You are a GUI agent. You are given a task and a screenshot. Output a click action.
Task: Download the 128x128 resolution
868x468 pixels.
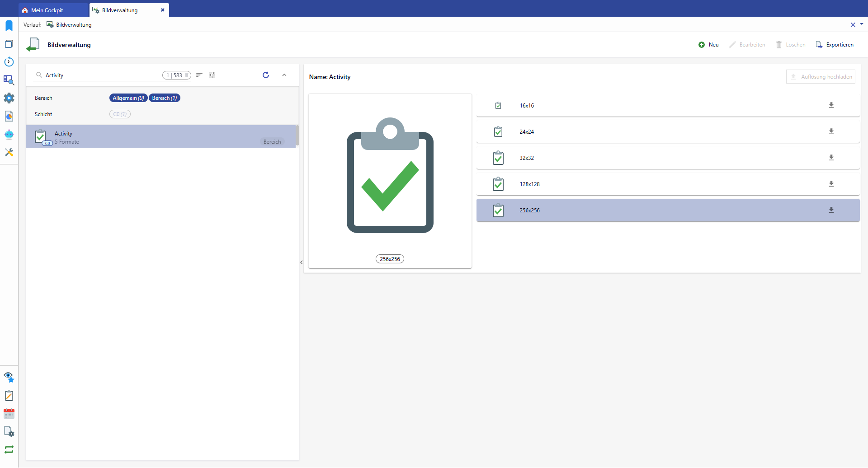pyautogui.click(x=831, y=184)
